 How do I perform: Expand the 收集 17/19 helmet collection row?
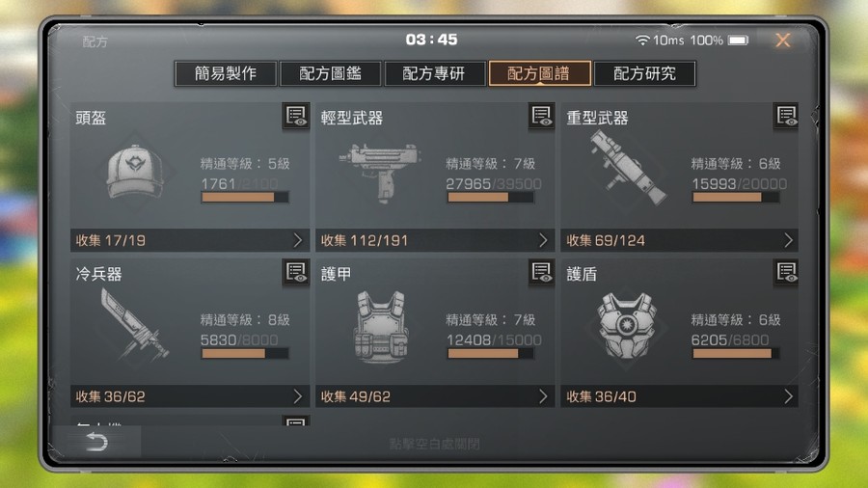[190, 240]
